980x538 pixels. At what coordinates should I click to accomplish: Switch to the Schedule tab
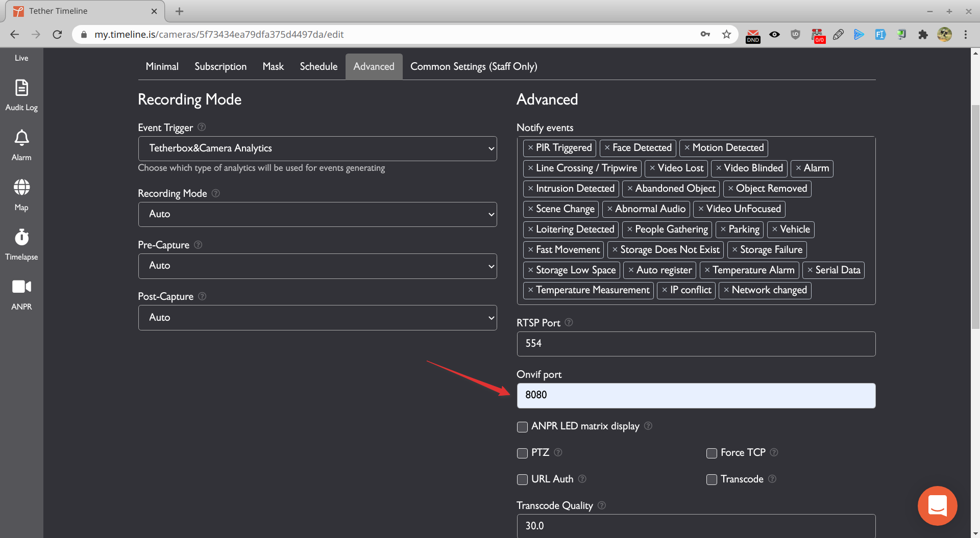tap(318, 66)
